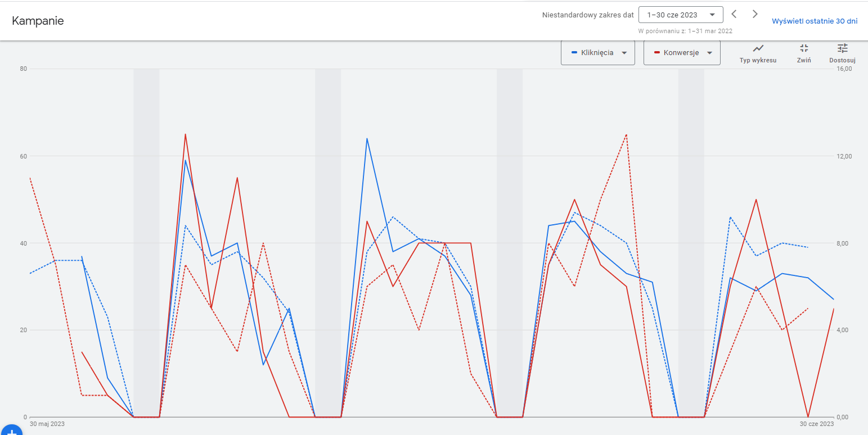This screenshot has height=435, width=868.
Task: Open the Typ wykresu chart type selector
Action: pos(758,52)
